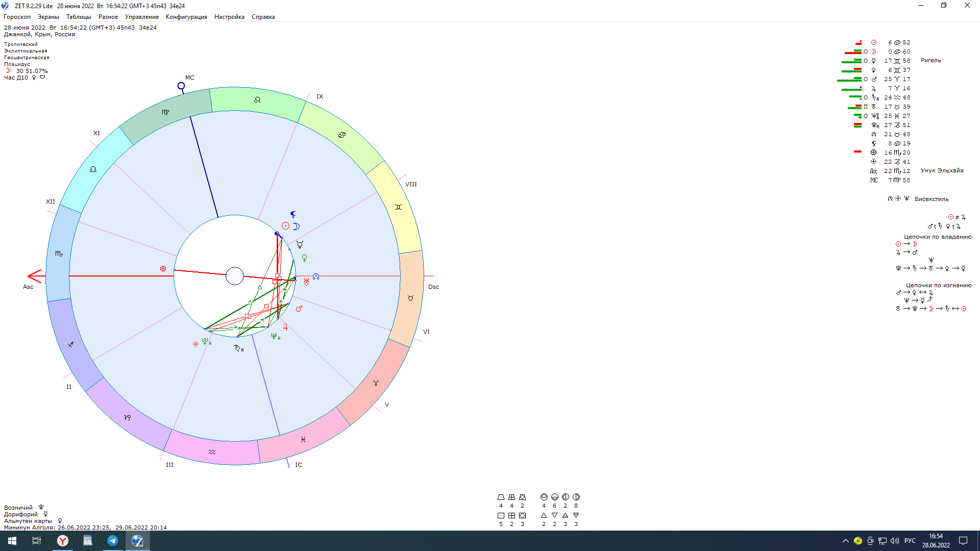The image size is (980, 551).
Task: Click the Унук Эльхайя star label
Action: [x=942, y=170]
